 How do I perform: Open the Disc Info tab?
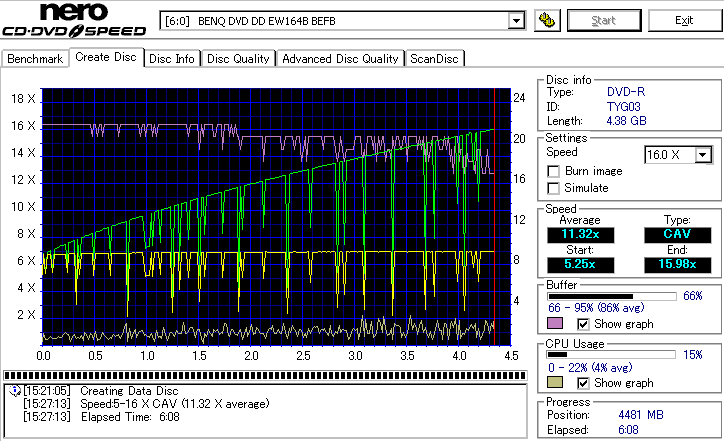pos(172,59)
